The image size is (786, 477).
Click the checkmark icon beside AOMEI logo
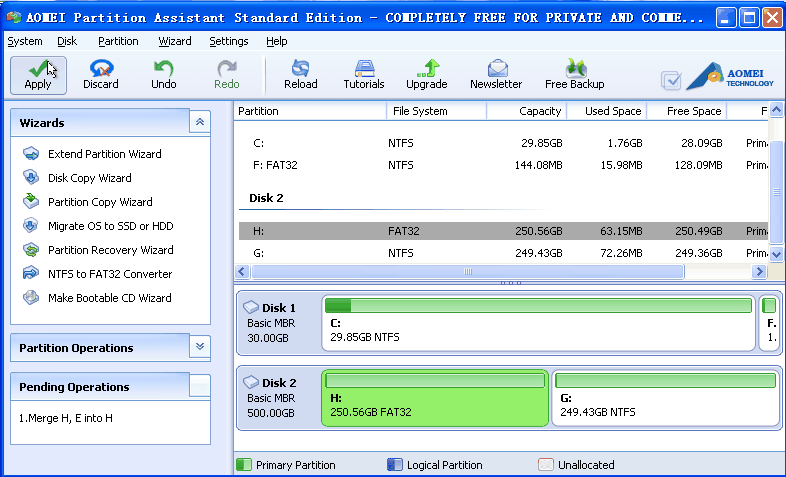(671, 80)
